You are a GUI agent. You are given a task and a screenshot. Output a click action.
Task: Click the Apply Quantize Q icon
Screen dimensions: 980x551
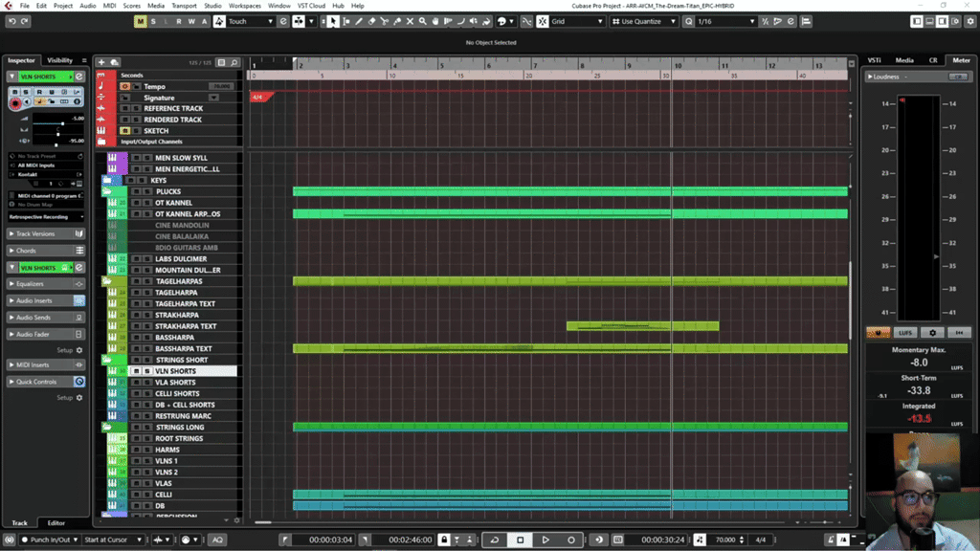[x=688, y=21]
